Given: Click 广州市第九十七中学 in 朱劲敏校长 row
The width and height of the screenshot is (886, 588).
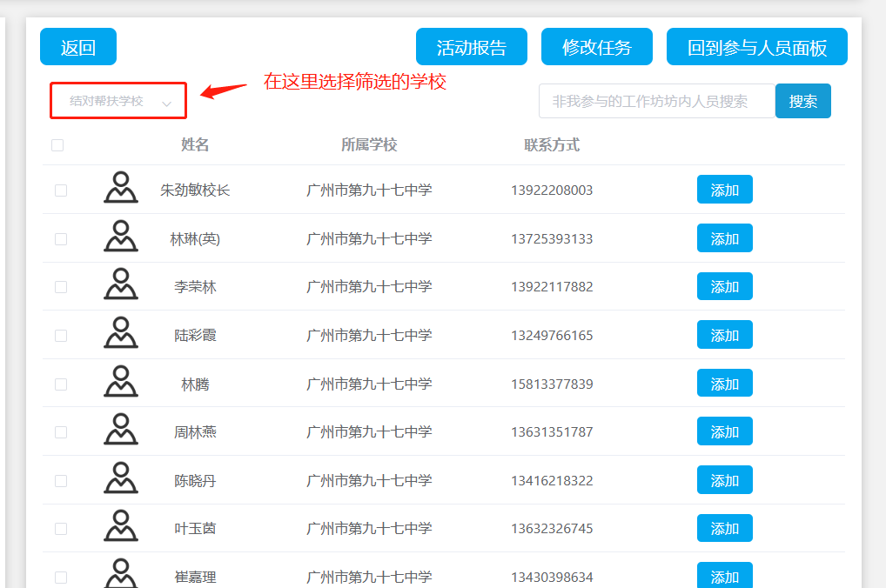Looking at the screenshot, I should (369, 190).
